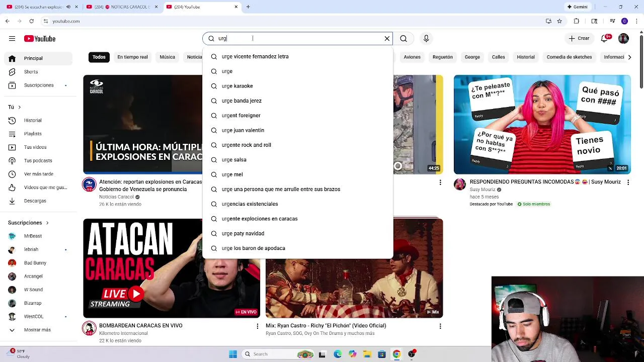Screen dimensions: 644x362
Task: Clear the search box with the X
Action: (387, 38)
